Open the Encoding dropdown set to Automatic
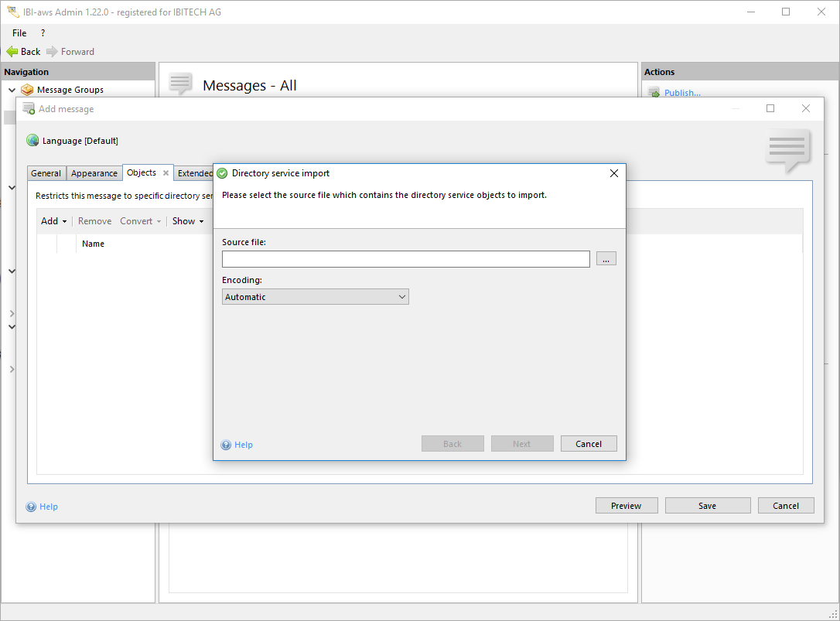Image resolution: width=840 pixels, height=621 pixels. [315, 297]
